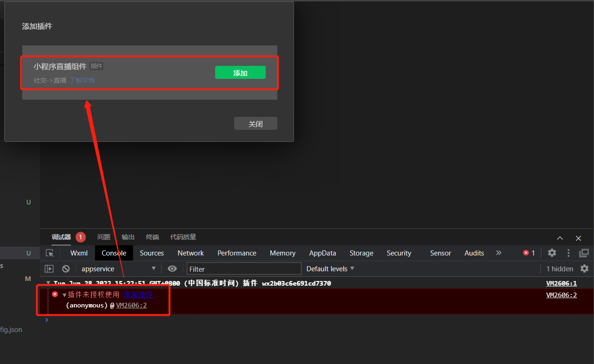
Task: Open DevTools settings gear in the tab bar
Action: coord(552,253)
